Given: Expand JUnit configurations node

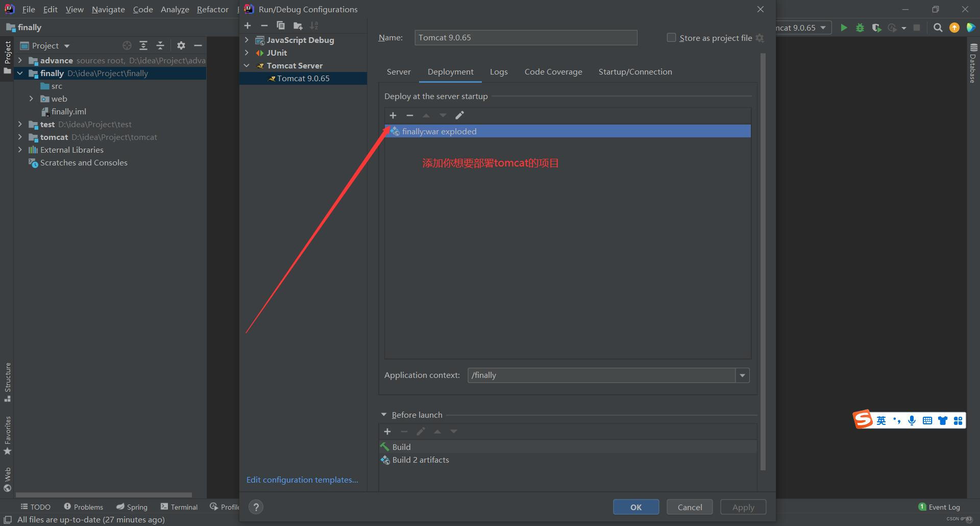Looking at the screenshot, I should pos(247,53).
